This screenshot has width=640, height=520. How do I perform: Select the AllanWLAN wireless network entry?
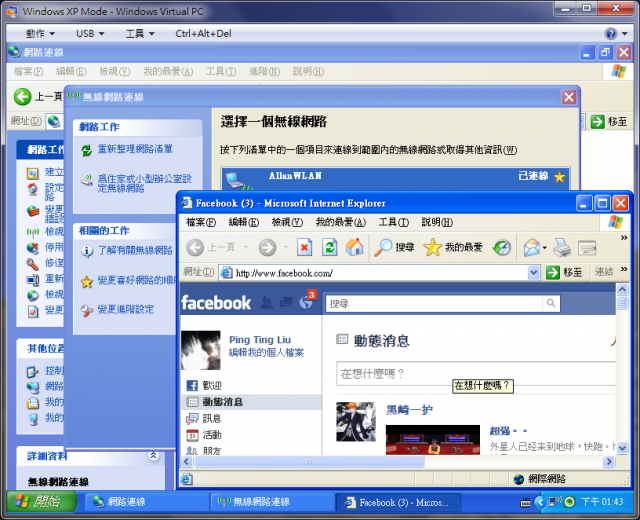(395, 179)
